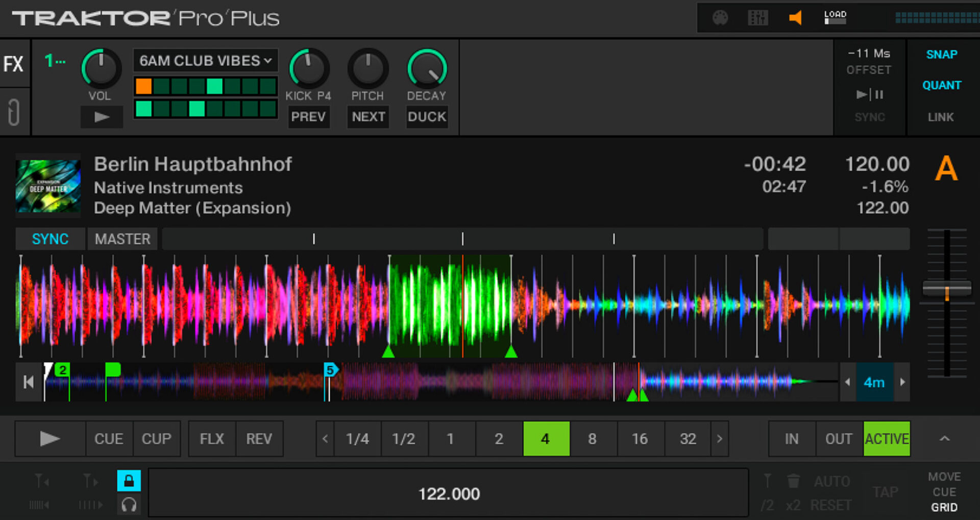Move grid marker right icon
The image size is (980, 520).
click(x=90, y=481)
